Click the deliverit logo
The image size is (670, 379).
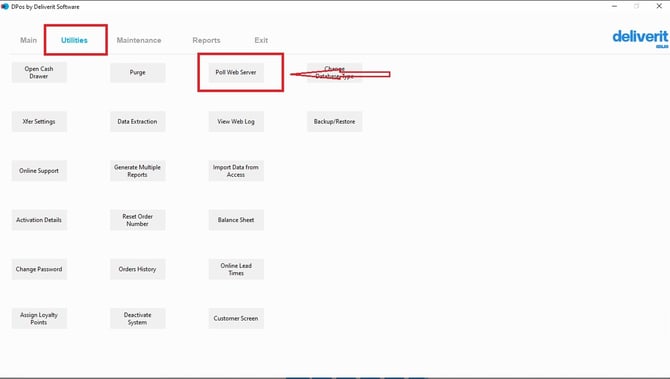coord(640,38)
